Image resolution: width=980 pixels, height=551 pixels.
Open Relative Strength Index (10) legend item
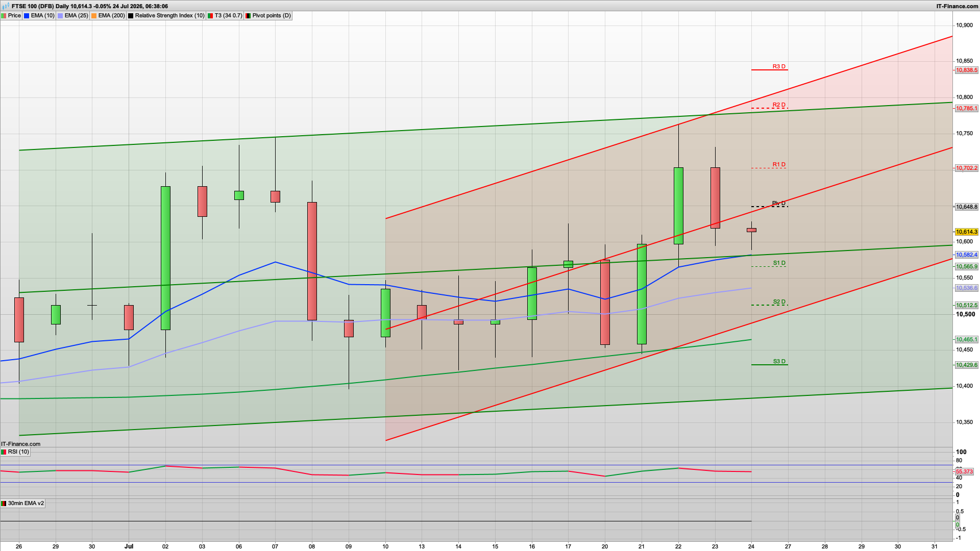(x=166, y=16)
